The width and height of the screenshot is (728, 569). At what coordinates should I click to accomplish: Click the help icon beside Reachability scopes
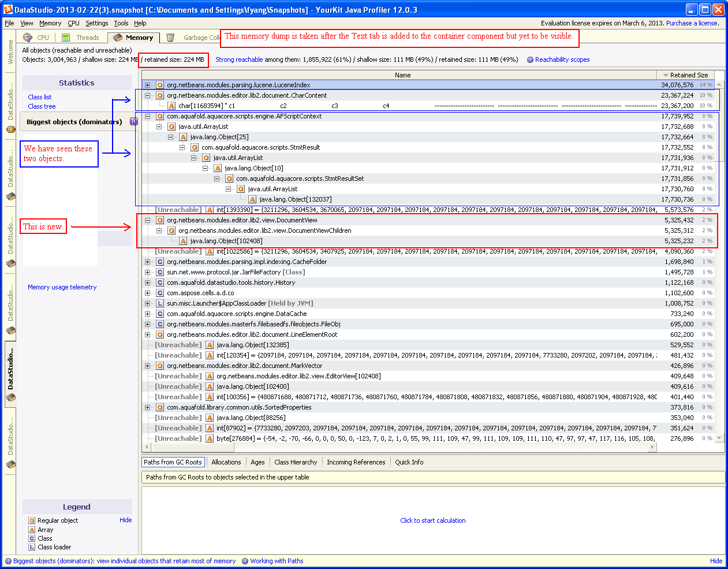click(530, 59)
